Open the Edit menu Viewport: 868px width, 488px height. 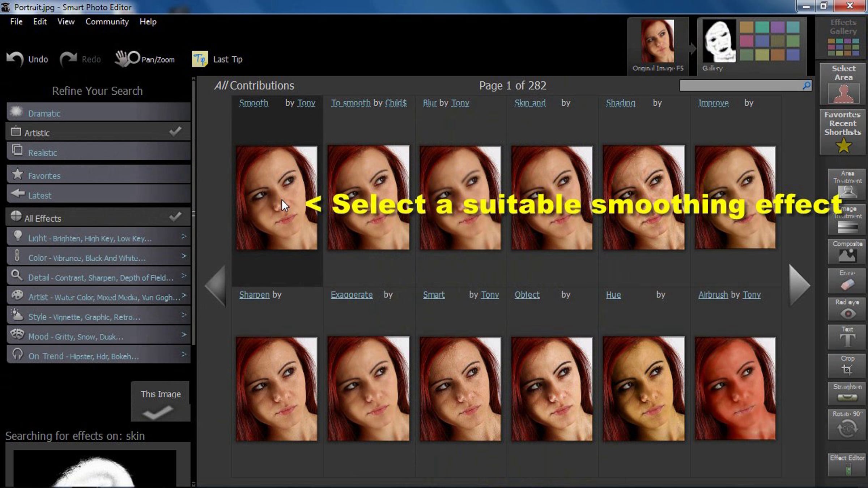(x=40, y=22)
